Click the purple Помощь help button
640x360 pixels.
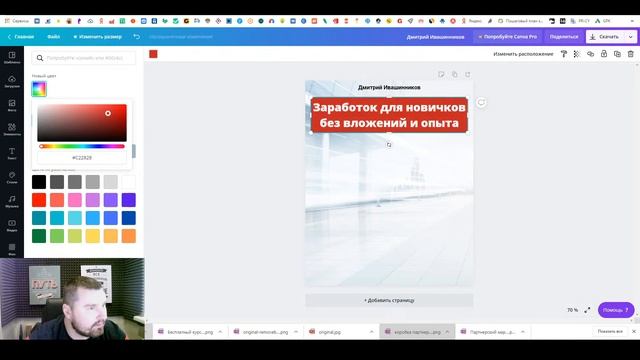point(616,310)
